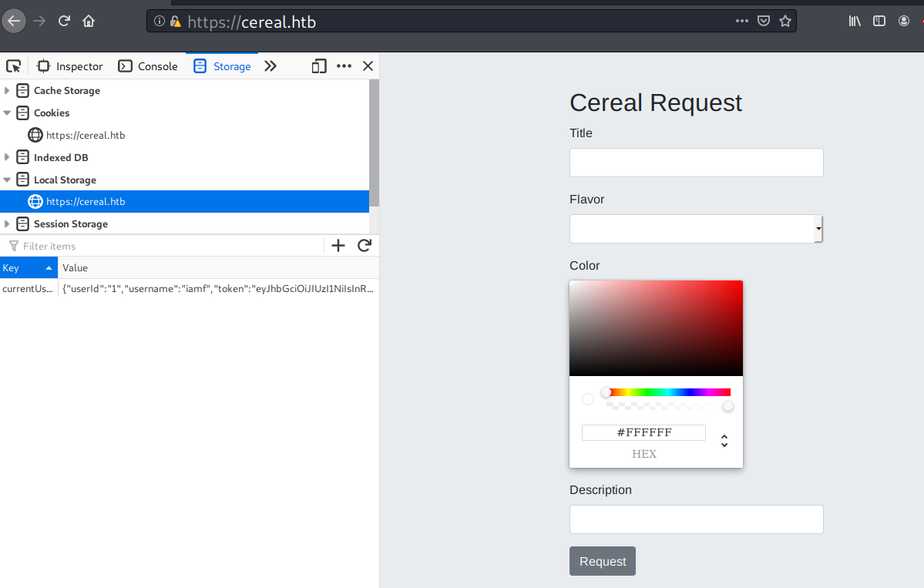Refresh the storage items list
Viewport: 924px width, 588px height.
(365, 246)
